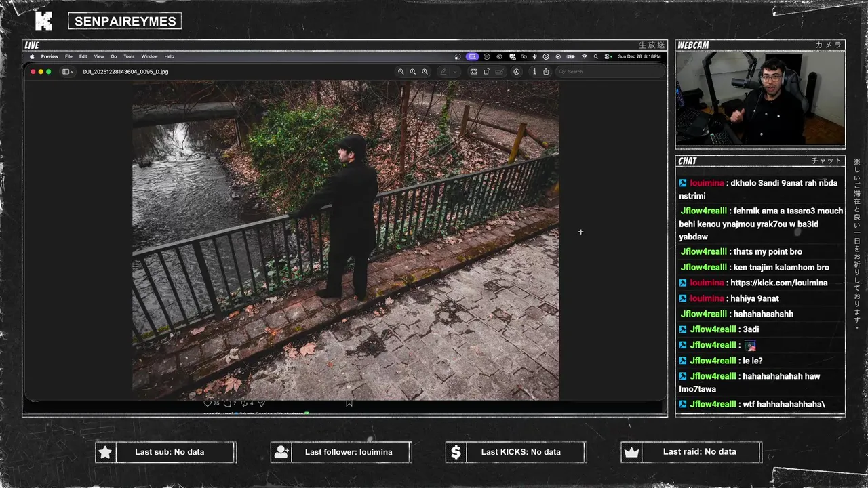This screenshot has height=488, width=868.
Task: Open the Preview app menu
Action: tap(50, 56)
